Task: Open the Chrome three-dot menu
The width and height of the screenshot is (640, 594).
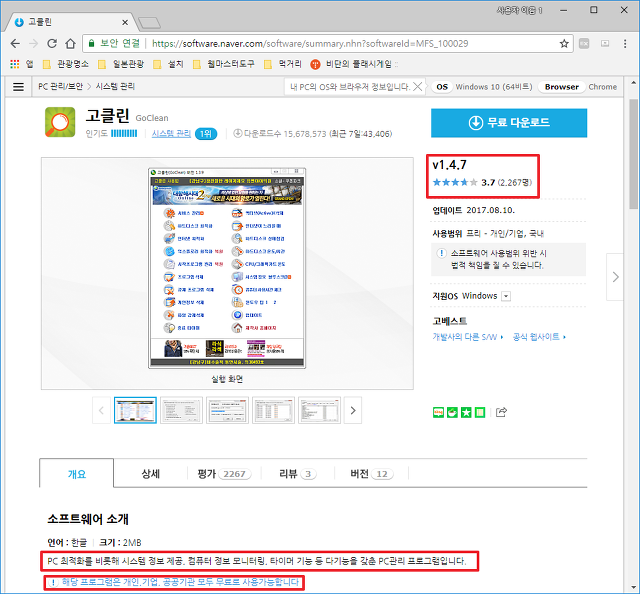Action: (x=625, y=43)
